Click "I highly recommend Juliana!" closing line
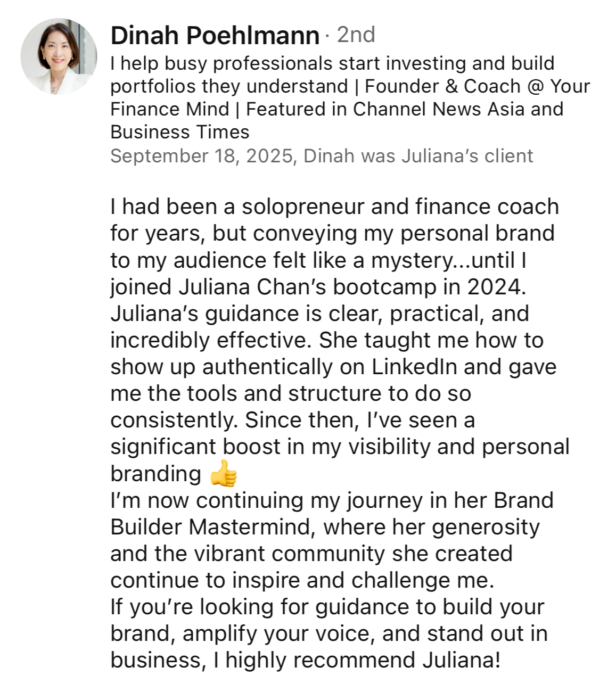Image resolution: width=616 pixels, height=692 pixels. click(x=357, y=660)
